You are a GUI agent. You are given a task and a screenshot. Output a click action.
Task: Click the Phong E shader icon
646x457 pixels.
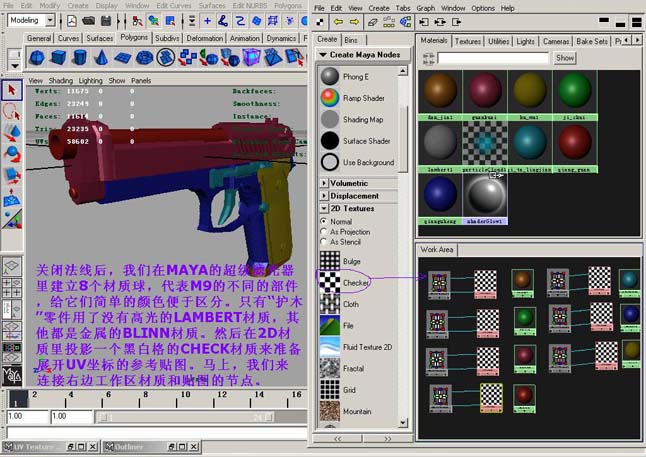[x=330, y=77]
